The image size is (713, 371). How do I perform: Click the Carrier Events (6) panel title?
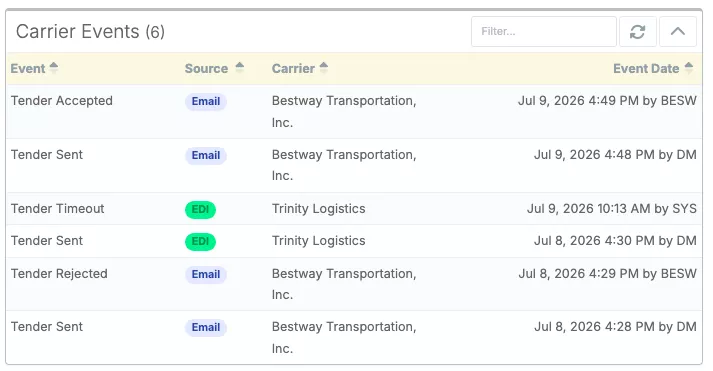[90, 32]
